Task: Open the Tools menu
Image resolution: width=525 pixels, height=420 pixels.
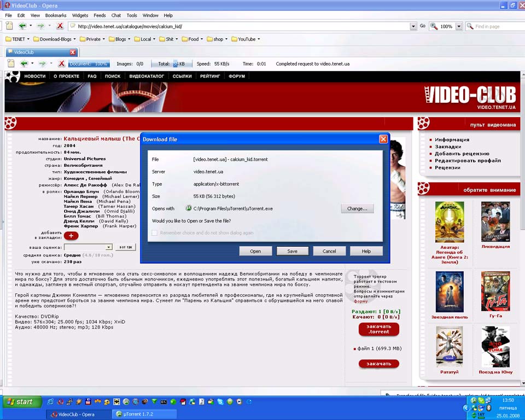Action: (x=132, y=15)
